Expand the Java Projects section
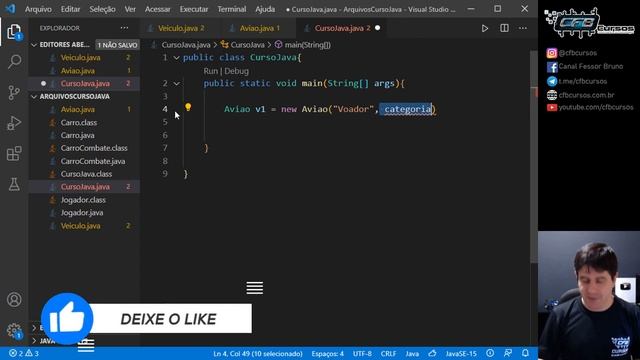Screen dimensions: 640x360 [34, 341]
